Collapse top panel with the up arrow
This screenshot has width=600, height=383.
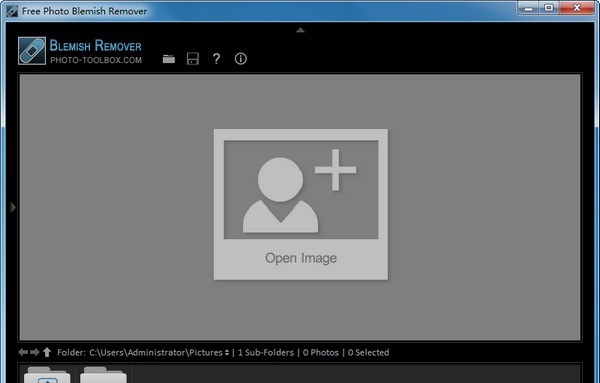[300, 30]
